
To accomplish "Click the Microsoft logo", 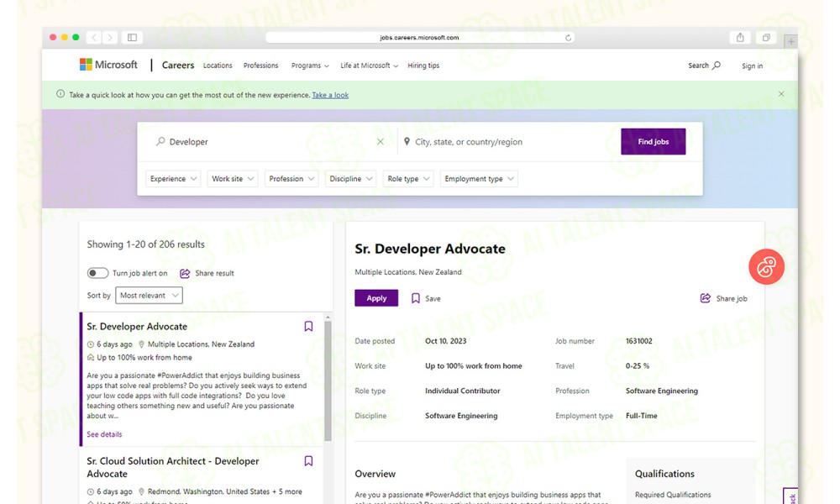I will click(x=108, y=65).
